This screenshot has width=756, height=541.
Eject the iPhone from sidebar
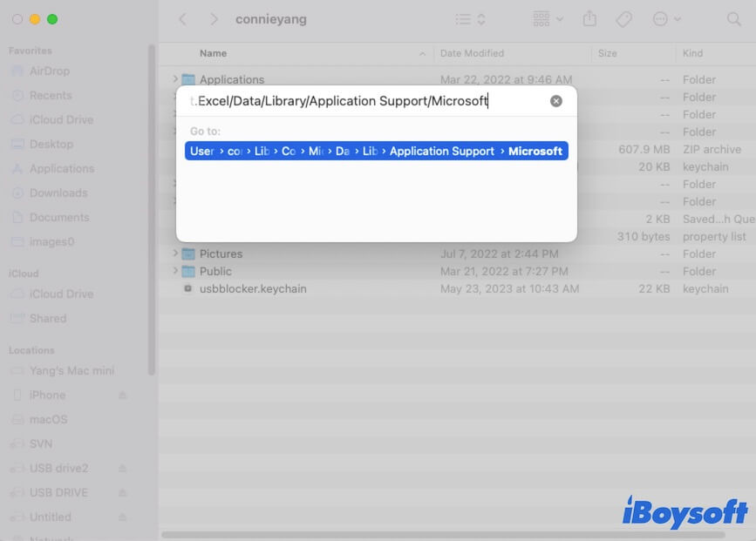[123, 396]
